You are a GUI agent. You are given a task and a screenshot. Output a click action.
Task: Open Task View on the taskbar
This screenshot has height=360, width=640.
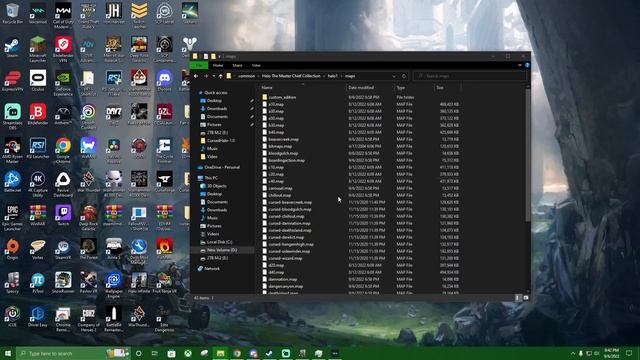(x=154, y=353)
